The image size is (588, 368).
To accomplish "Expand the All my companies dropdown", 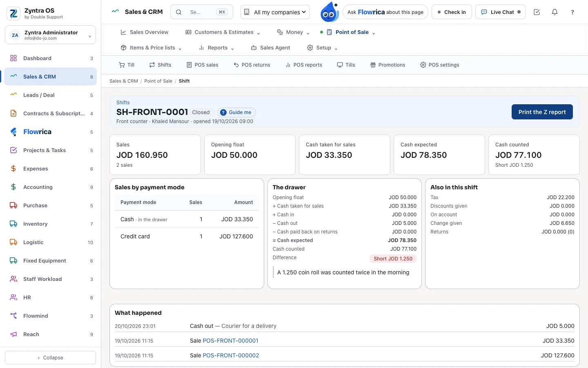I will click(x=275, y=12).
